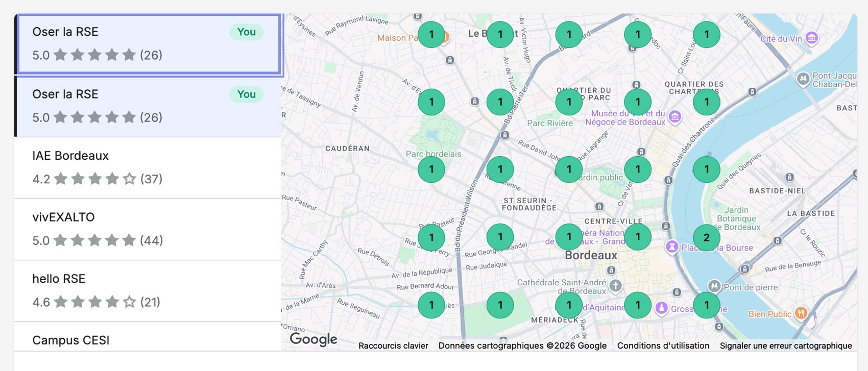
Task: Click the Bordeaux city label on map
Action: point(591,255)
